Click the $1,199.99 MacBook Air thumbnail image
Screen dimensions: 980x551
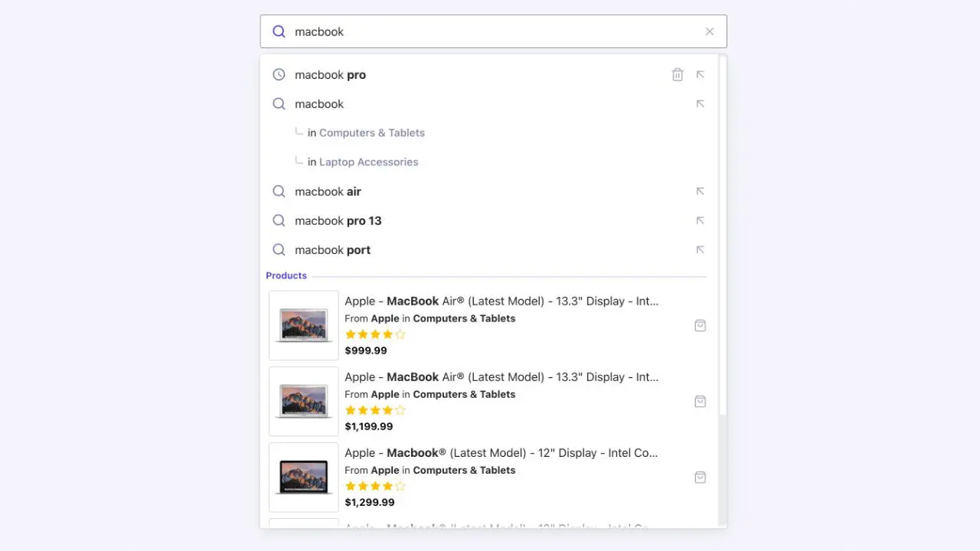pyautogui.click(x=303, y=400)
